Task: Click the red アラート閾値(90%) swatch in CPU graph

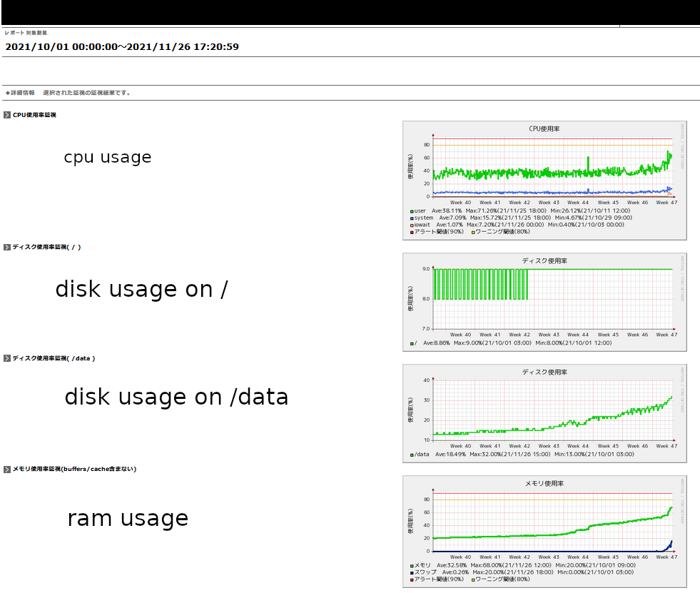Action: (412, 232)
